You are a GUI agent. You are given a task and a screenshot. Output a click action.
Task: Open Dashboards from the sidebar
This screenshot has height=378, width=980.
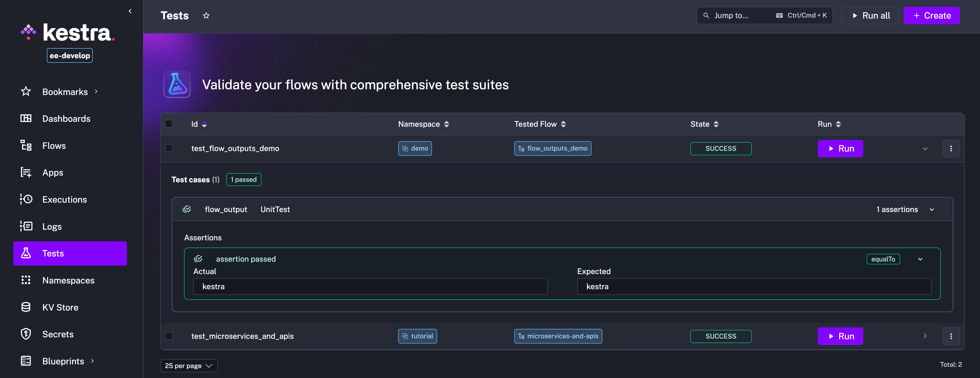[70, 118]
